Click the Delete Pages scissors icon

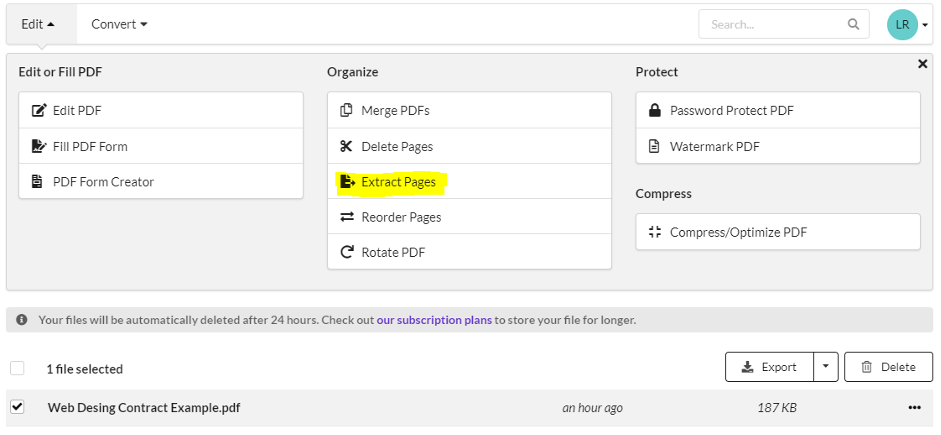tap(346, 146)
